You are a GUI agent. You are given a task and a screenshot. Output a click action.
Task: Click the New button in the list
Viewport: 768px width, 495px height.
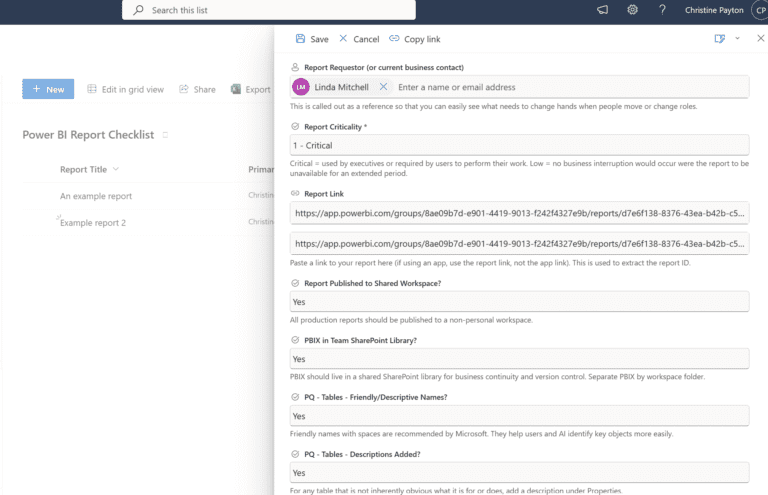coord(48,89)
